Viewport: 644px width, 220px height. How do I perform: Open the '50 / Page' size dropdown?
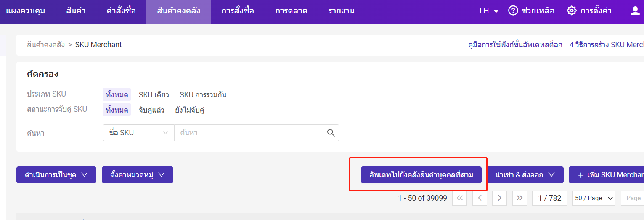(x=594, y=198)
